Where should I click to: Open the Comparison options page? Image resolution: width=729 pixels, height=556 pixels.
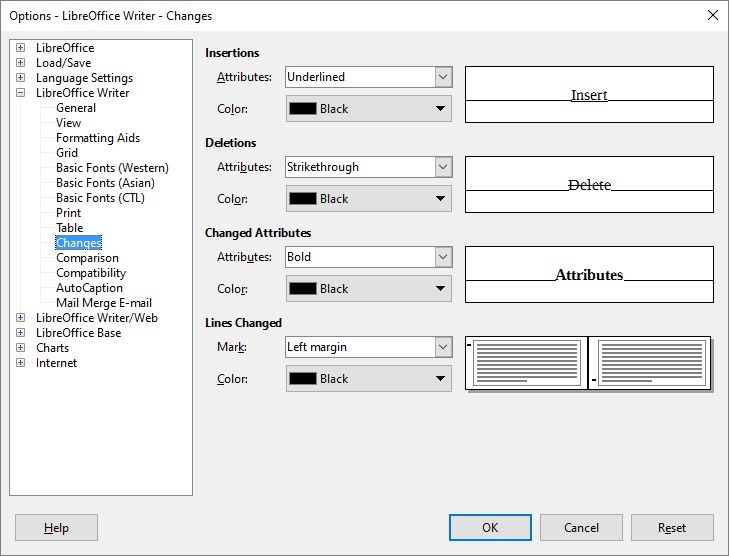(87, 258)
